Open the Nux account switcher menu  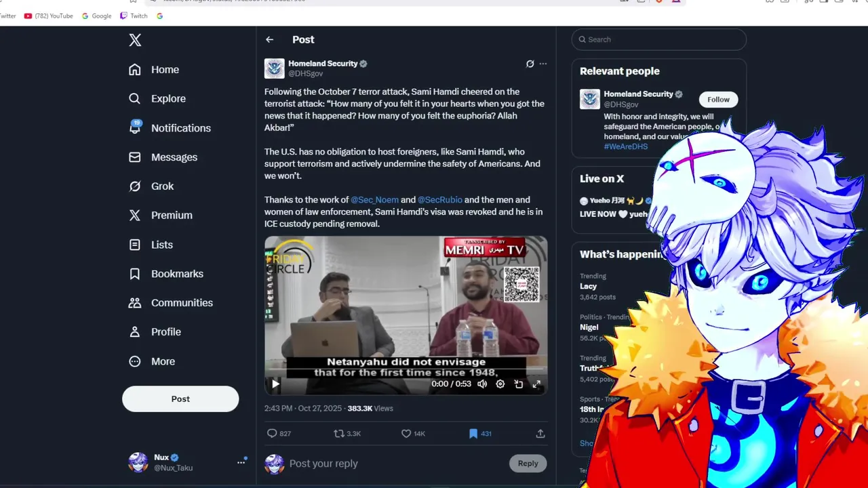[241, 462]
